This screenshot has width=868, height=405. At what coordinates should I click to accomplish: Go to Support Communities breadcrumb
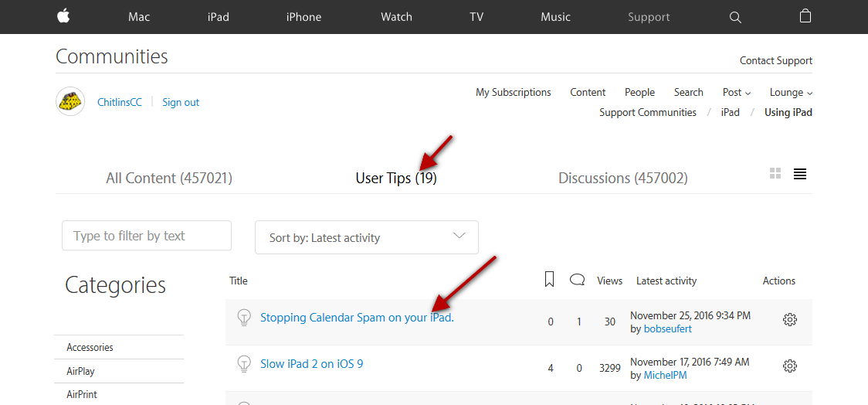[648, 113]
